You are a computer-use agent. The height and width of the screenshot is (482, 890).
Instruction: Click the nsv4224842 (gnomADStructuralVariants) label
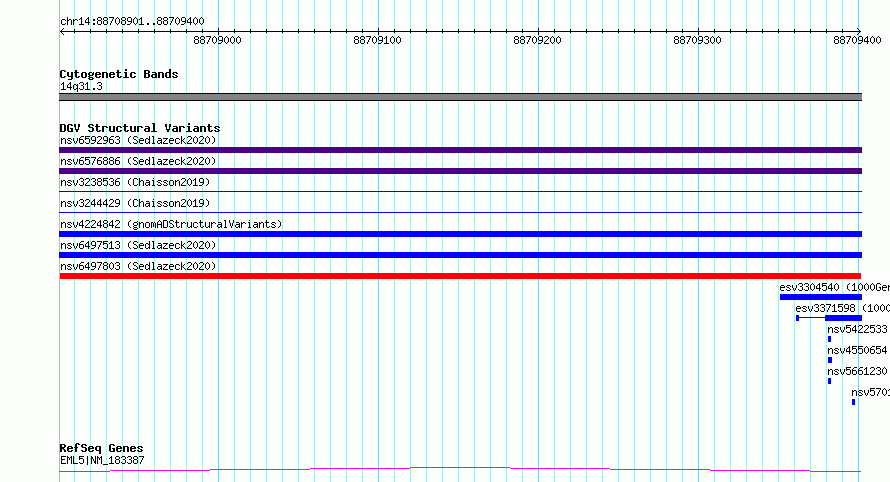click(171, 224)
